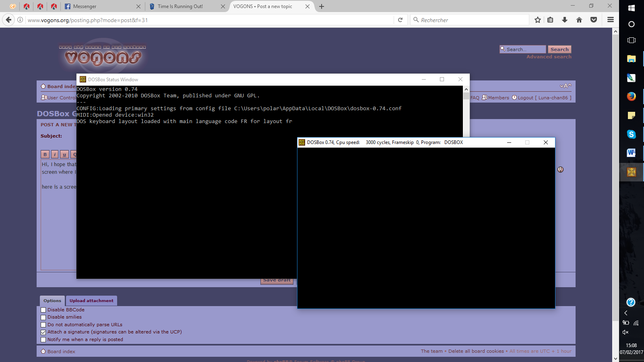The height and width of the screenshot is (362, 644).
Task: Click the battery power tray icon
Action: (x=626, y=323)
